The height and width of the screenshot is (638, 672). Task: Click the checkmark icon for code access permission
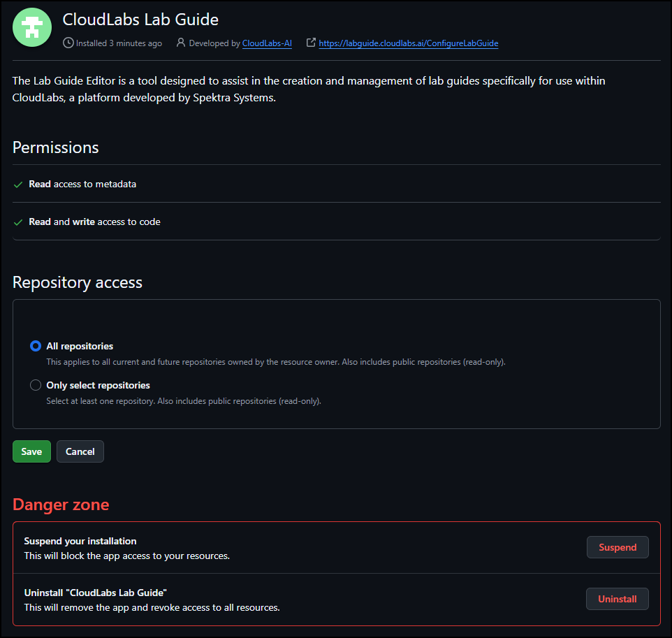pos(18,222)
